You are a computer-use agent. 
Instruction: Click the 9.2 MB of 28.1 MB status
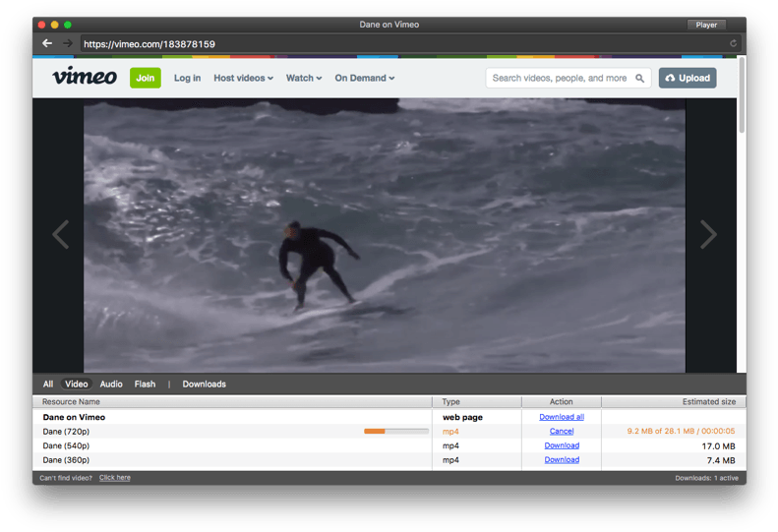point(681,432)
